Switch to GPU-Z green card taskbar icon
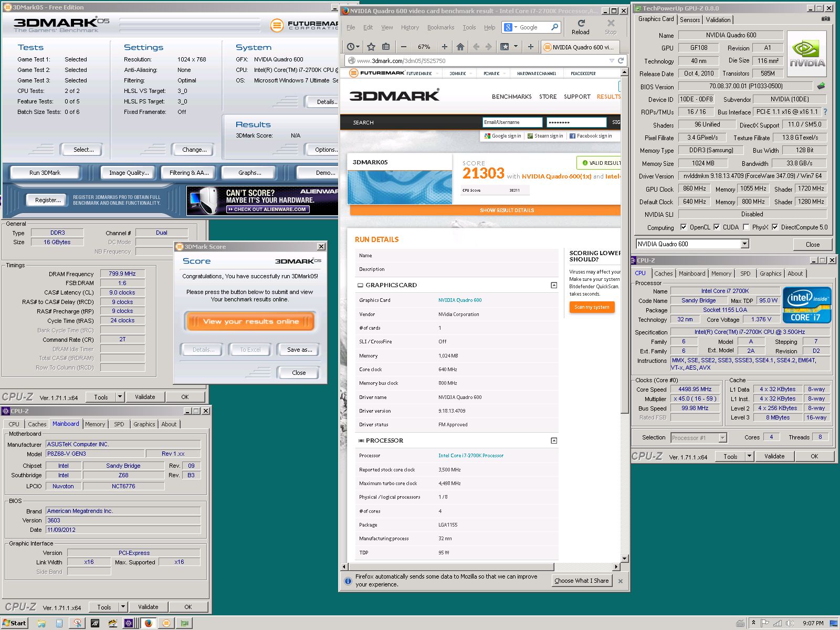Screen dimensions: 840x630 click(184, 623)
